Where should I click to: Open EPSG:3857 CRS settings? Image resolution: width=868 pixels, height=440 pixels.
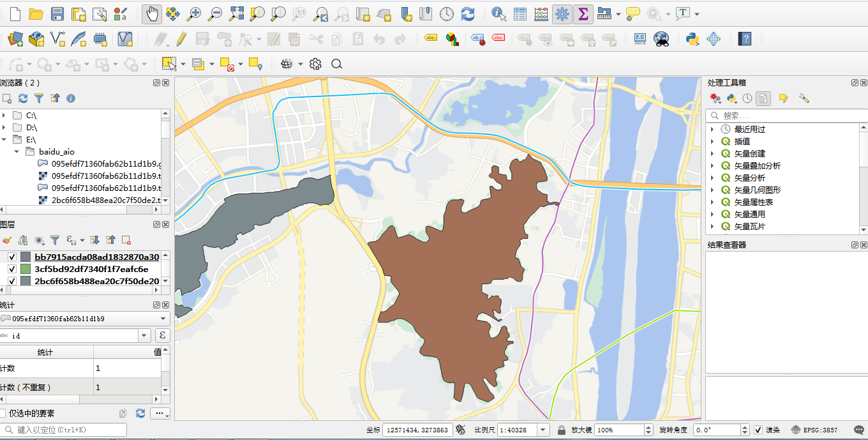pos(814,430)
